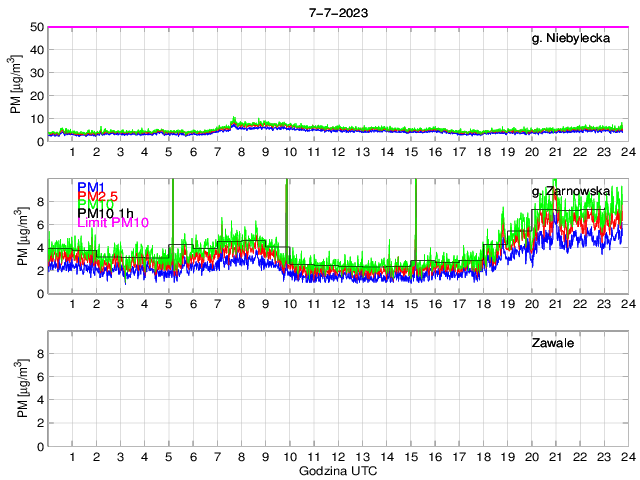Click the PM y-axis label of the Zawale plot
This screenshot has width=640, height=480.
(22, 388)
